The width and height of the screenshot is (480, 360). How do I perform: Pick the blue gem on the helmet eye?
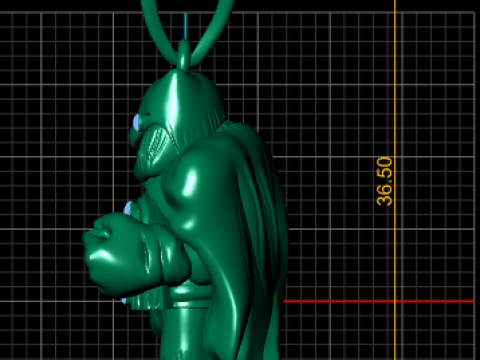point(137,122)
